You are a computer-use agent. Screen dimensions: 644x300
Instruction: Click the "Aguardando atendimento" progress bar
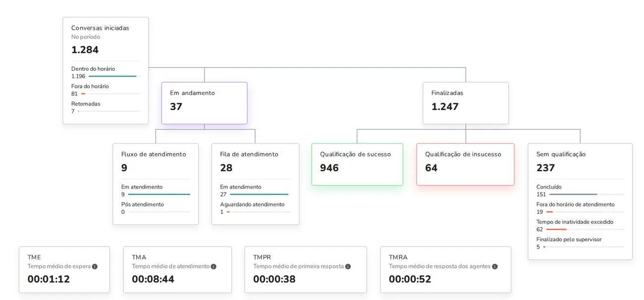tap(259, 212)
